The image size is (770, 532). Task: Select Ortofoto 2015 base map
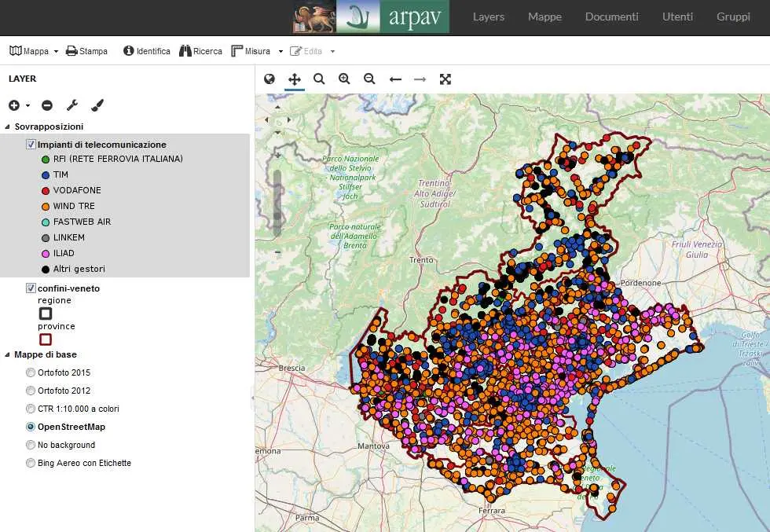point(31,372)
